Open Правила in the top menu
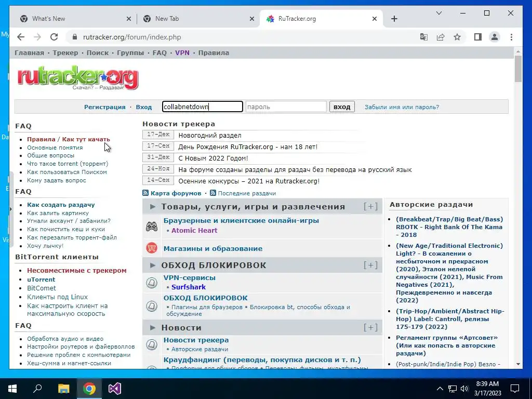The height and width of the screenshot is (399, 532). (214, 52)
